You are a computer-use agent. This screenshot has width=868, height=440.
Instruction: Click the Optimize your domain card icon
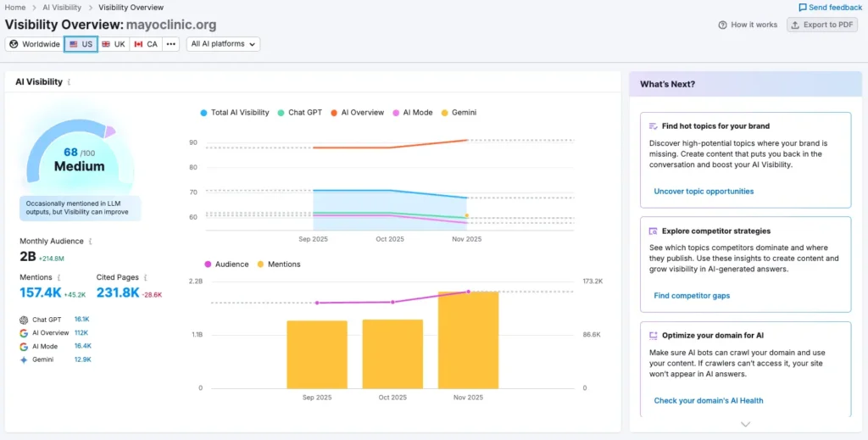[x=654, y=336]
